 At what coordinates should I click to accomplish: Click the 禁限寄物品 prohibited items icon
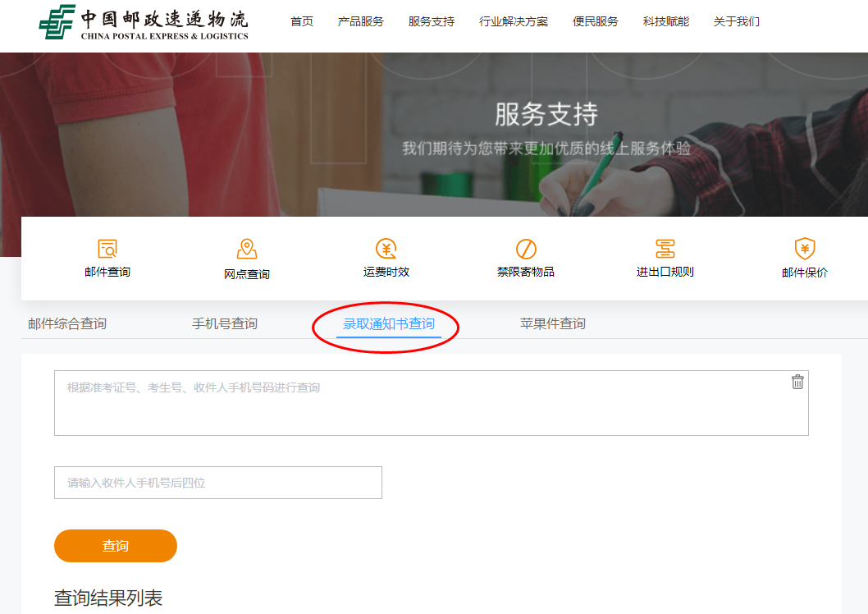526,249
